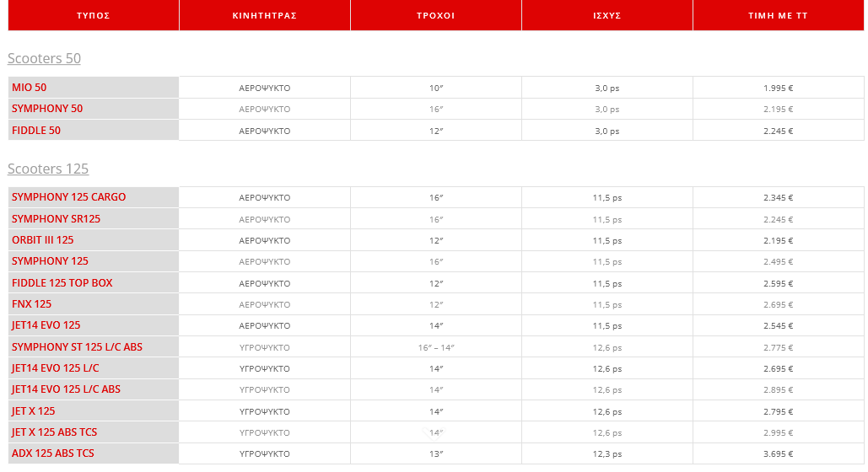Screen dimensions: 868x472
Task: Click the FIDDLE 50 model link
Action: pos(36,131)
